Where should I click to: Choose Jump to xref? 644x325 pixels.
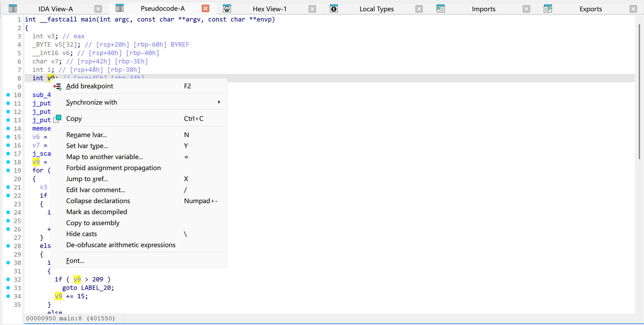click(87, 179)
